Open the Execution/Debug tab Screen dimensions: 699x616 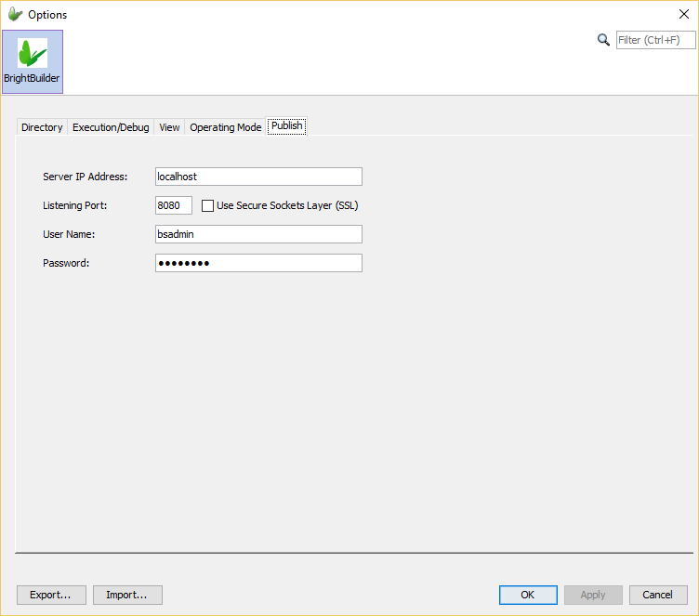pyautogui.click(x=111, y=127)
